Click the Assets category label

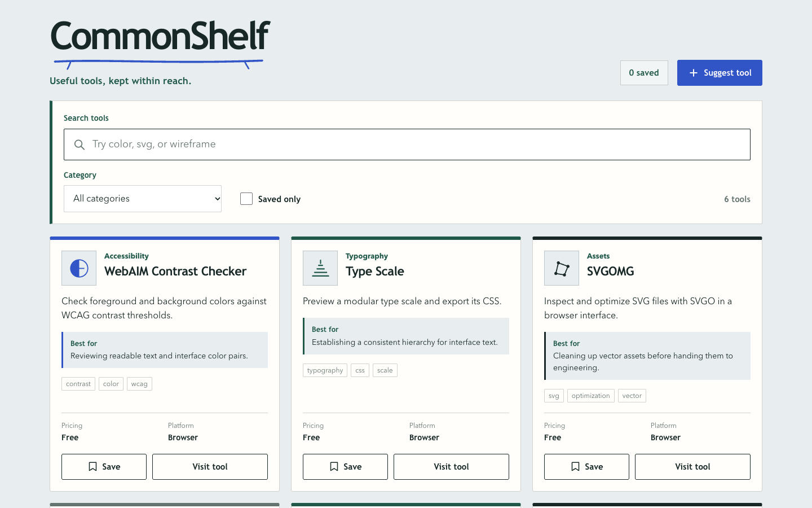(598, 256)
